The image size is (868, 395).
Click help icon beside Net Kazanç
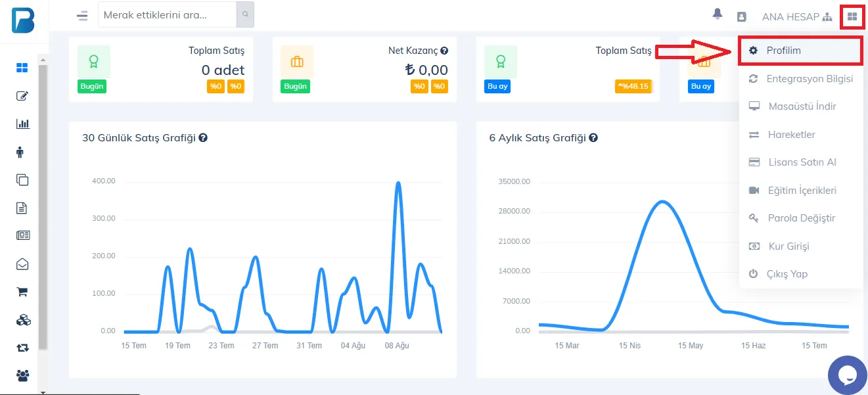[444, 51]
